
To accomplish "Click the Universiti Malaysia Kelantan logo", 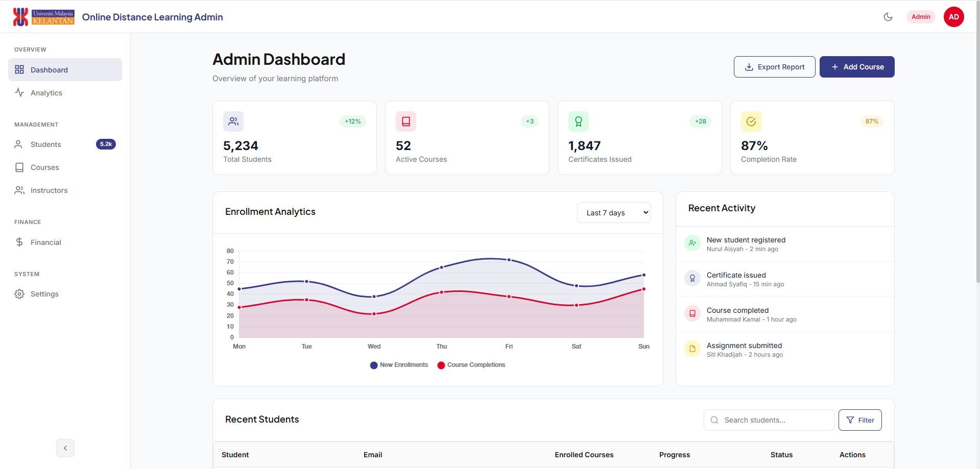I will coord(44,17).
